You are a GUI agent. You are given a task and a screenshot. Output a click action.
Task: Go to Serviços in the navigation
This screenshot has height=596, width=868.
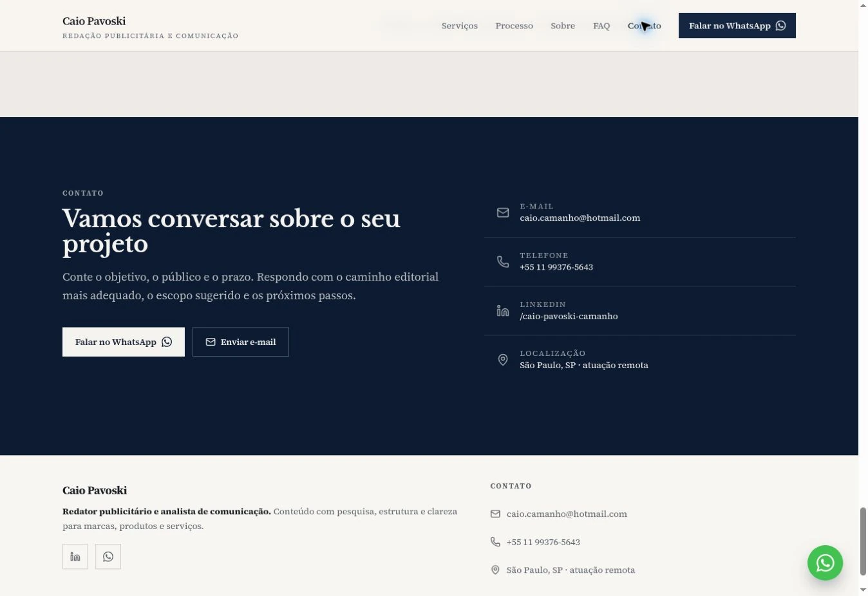(460, 26)
